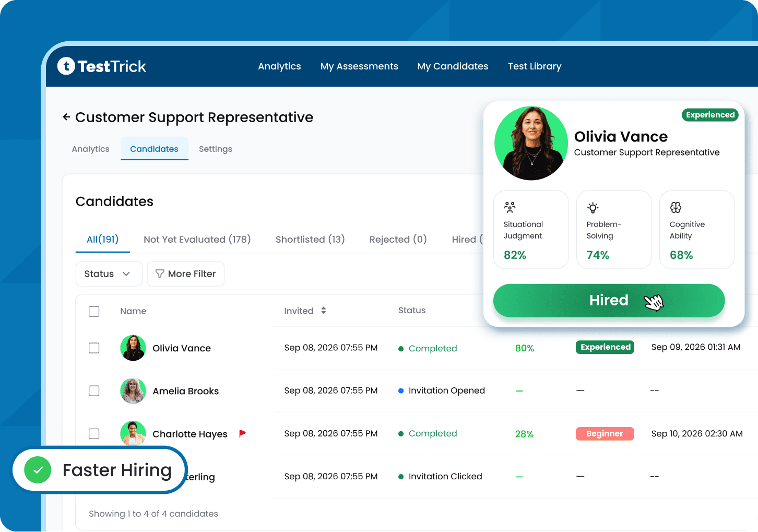Viewport: 758px width, 532px height.
Task: Check the box for Olivia Vance
Action: (94, 348)
